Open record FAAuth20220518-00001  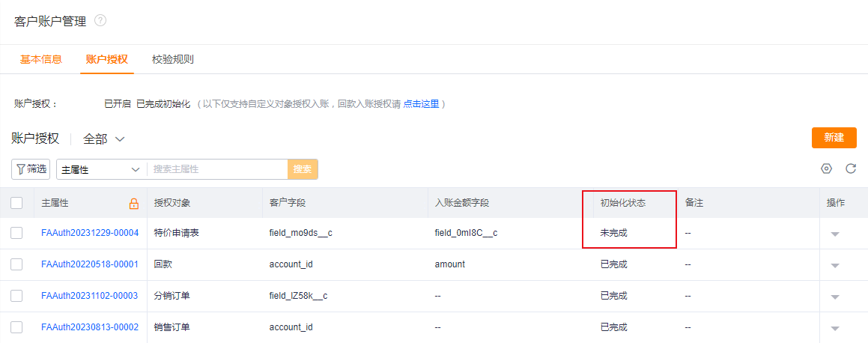point(90,264)
